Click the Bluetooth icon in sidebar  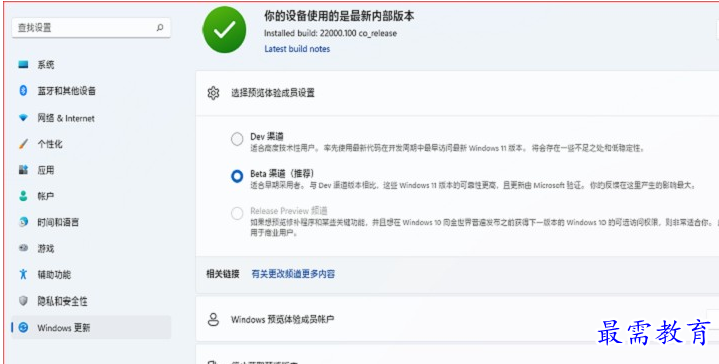tap(23, 91)
